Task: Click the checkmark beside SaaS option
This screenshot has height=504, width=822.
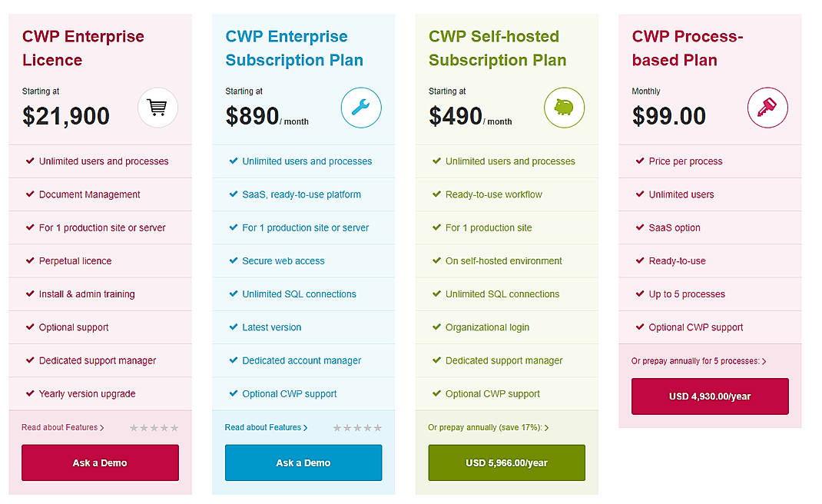Action: [x=639, y=227]
